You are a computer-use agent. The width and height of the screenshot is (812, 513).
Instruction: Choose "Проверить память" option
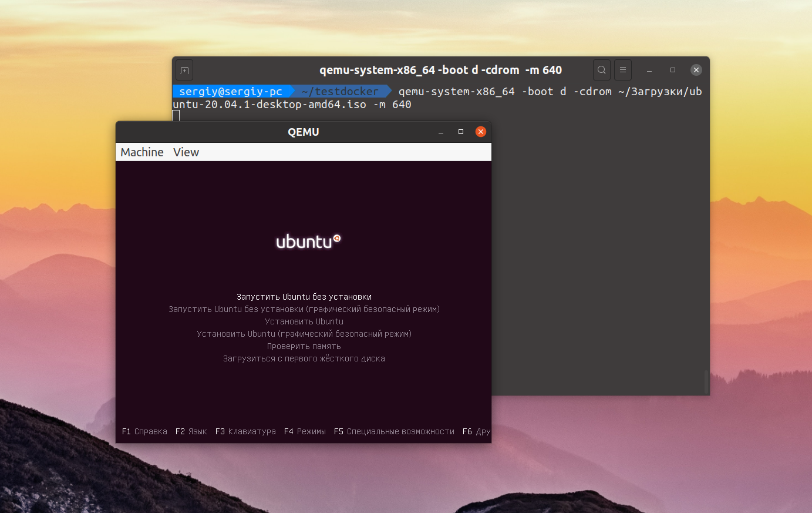click(304, 346)
